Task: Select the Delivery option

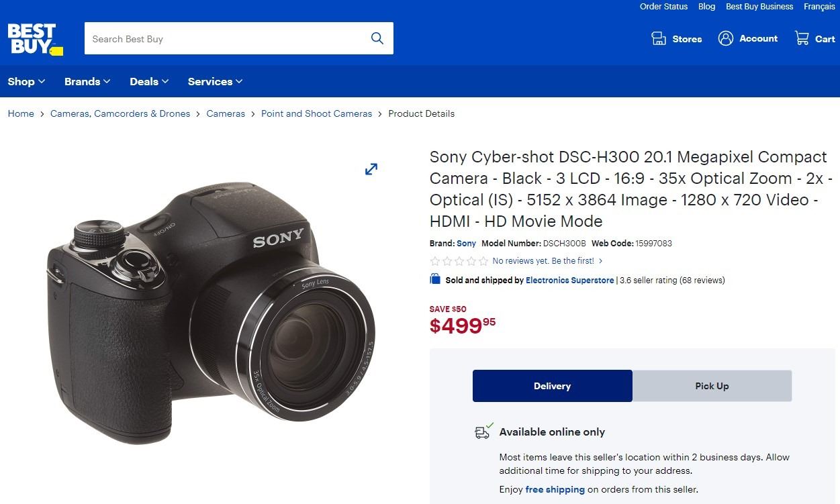Action: click(552, 386)
